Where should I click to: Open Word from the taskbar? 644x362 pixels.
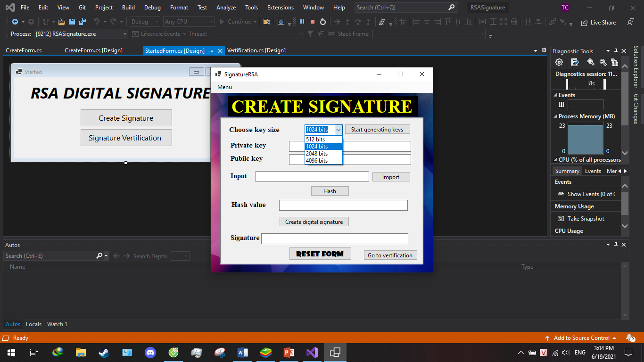pos(243,352)
